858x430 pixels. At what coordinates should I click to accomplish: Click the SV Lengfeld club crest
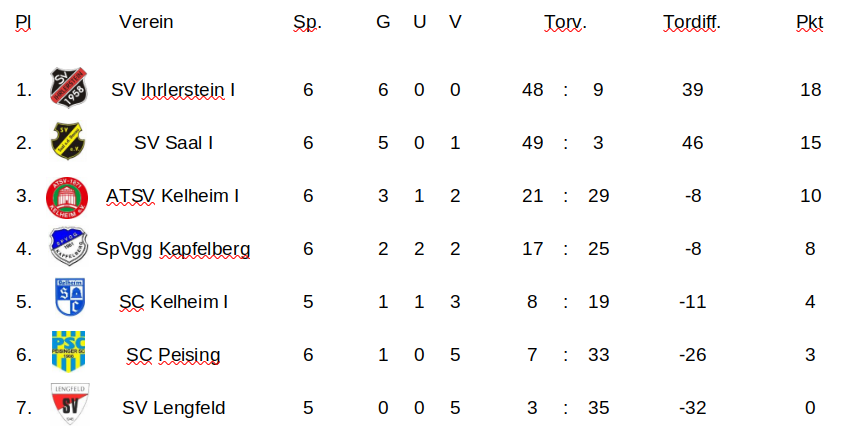coord(68,405)
